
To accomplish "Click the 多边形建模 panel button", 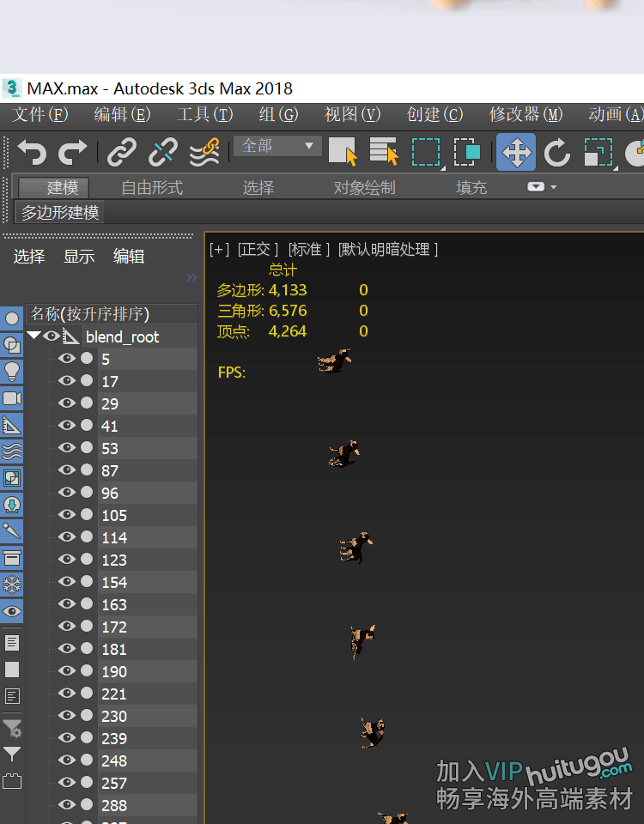I will coord(60,212).
